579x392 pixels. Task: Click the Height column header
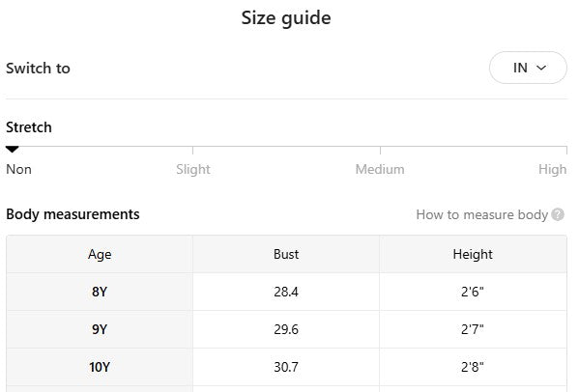click(x=473, y=254)
